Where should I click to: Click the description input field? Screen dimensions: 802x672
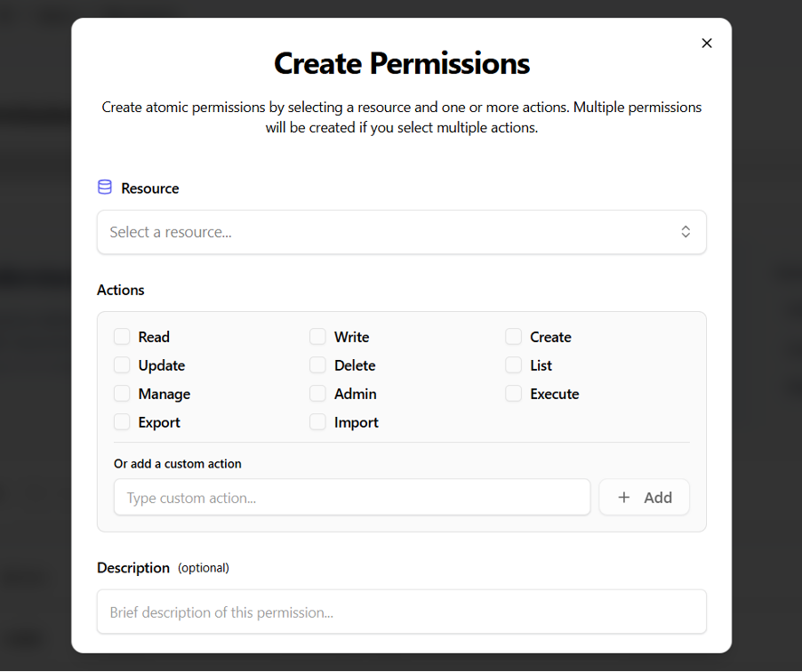401,612
